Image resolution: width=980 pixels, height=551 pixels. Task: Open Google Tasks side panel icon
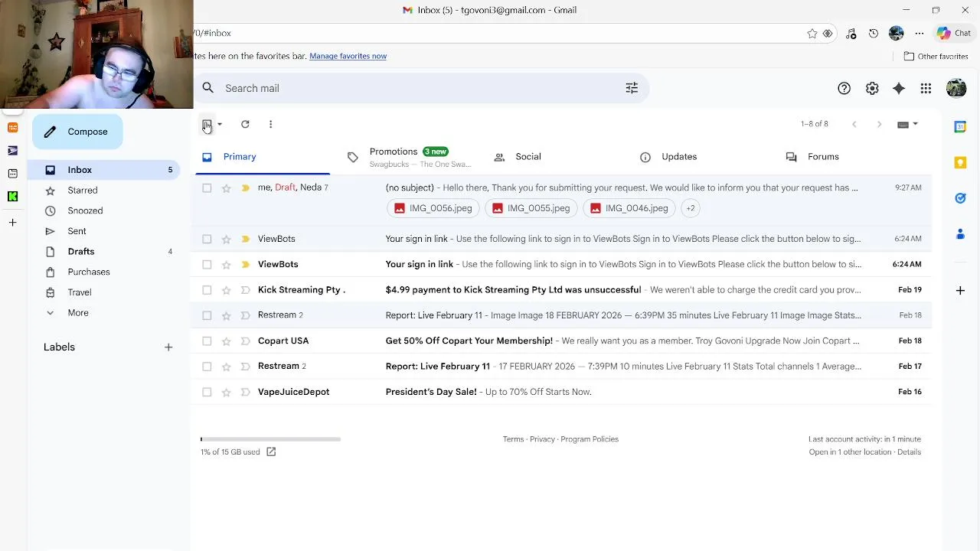(960, 198)
